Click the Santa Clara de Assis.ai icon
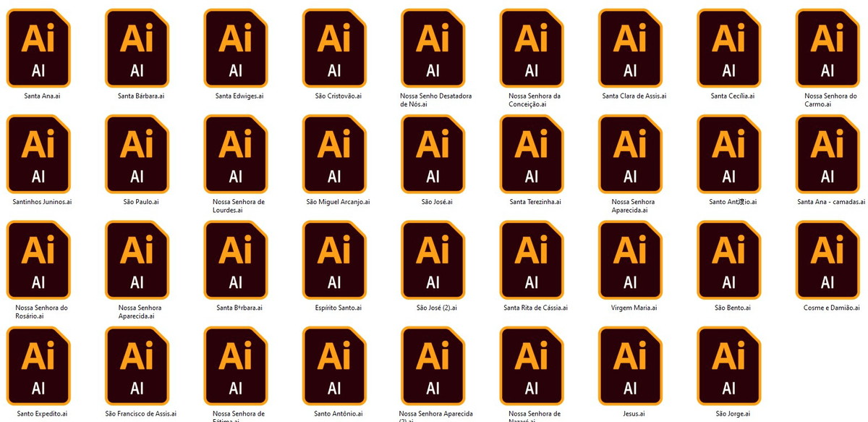 click(x=630, y=48)
